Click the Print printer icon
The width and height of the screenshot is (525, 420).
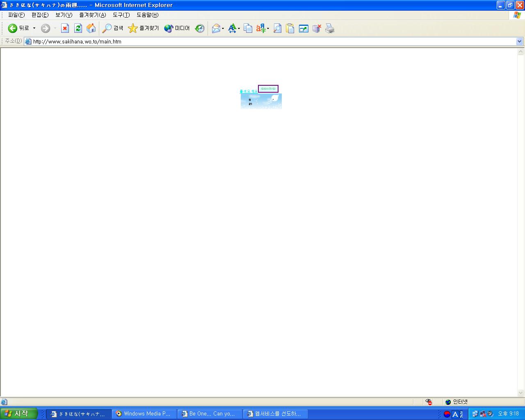(330, 28)
